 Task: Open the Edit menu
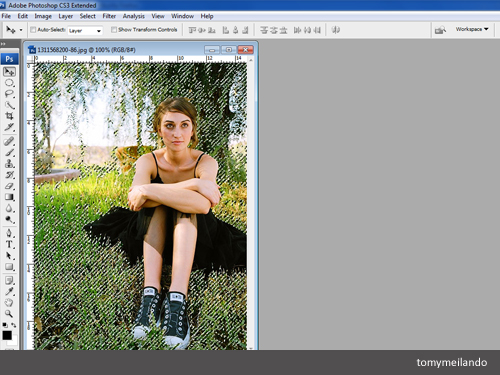point(23,16)
